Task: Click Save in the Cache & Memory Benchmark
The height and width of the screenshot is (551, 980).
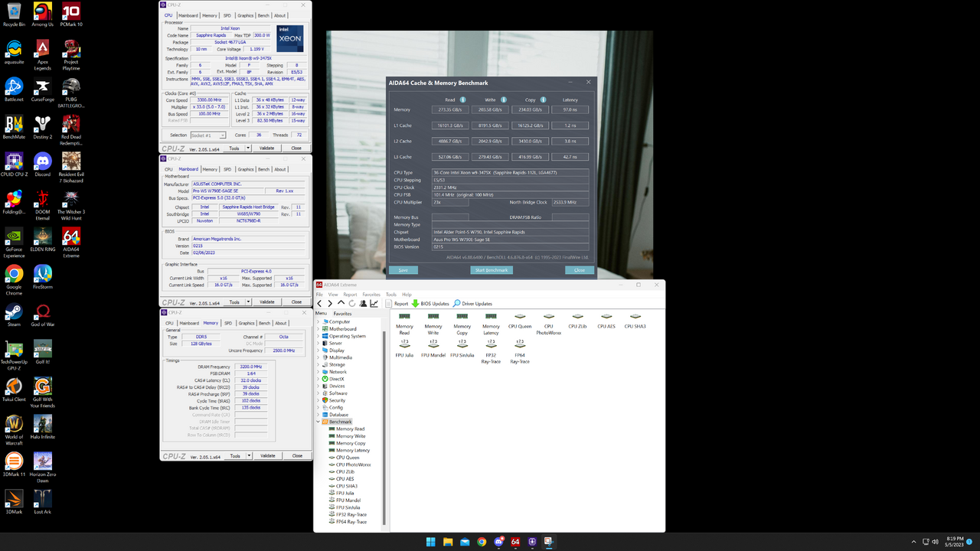Action: (403, 270)
